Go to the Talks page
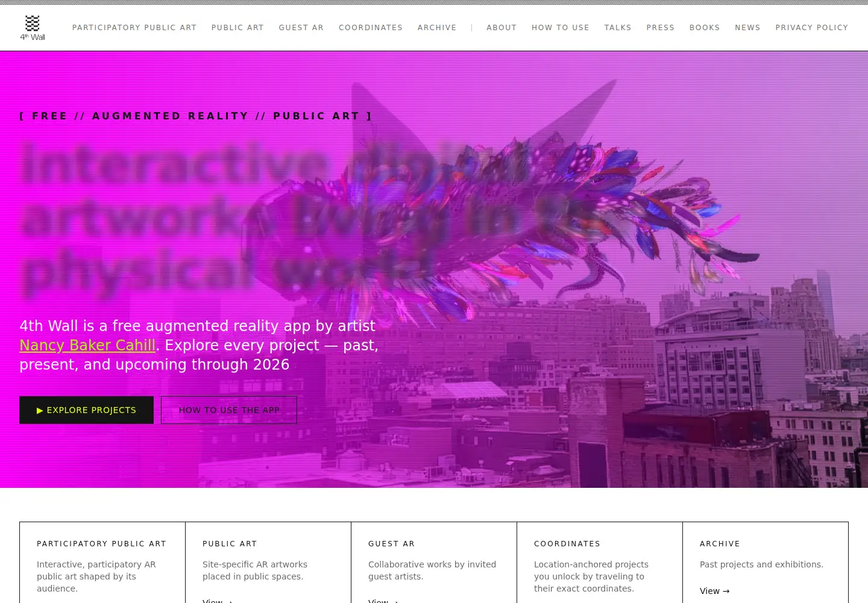The image size is (868, 603). pos(618,28)
